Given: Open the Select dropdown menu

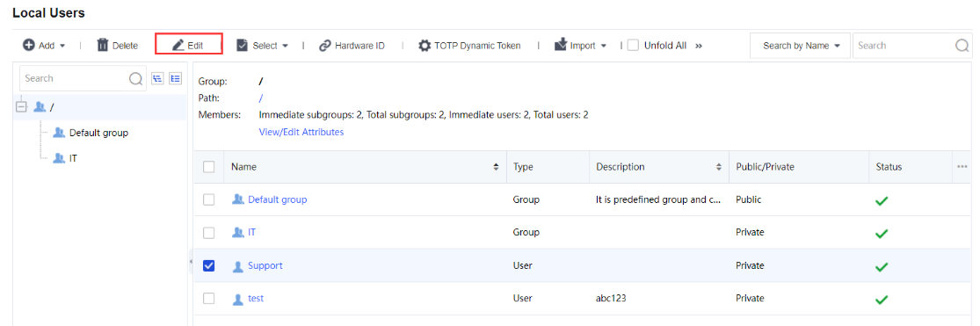Looking at the screenshot, I should pyautogui.click(x=262, y=46).
